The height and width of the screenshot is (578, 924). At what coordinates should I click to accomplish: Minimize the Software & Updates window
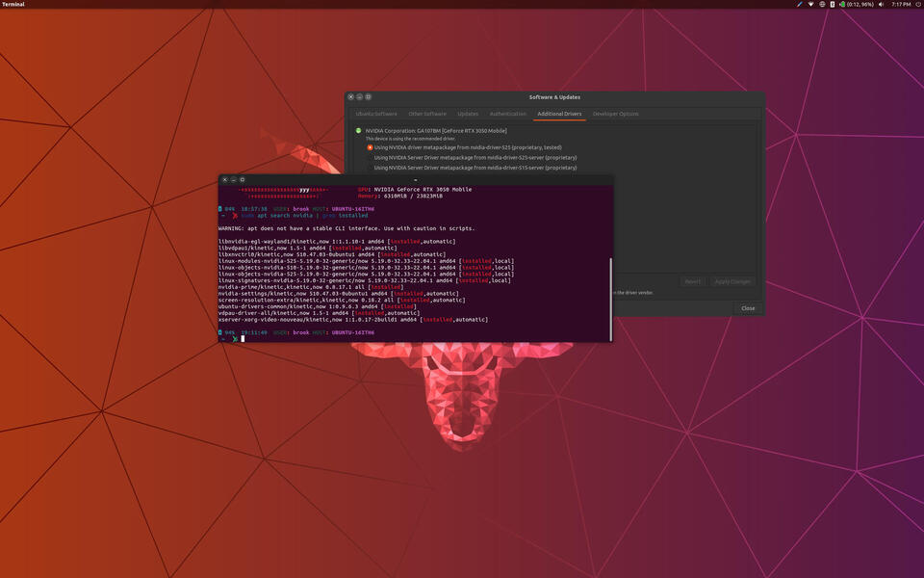(359, 96)
